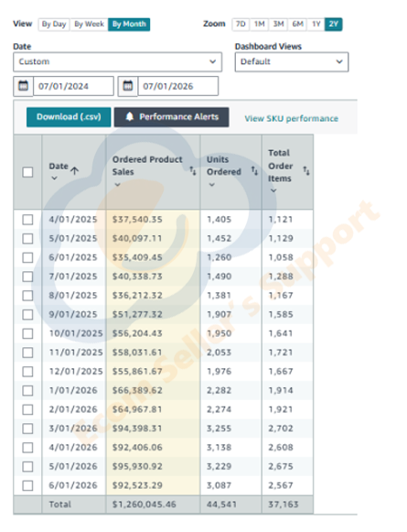Expand the chevron under Total Order Items
The height and width of the screenshot is (532, 407).
click(273, 190)
